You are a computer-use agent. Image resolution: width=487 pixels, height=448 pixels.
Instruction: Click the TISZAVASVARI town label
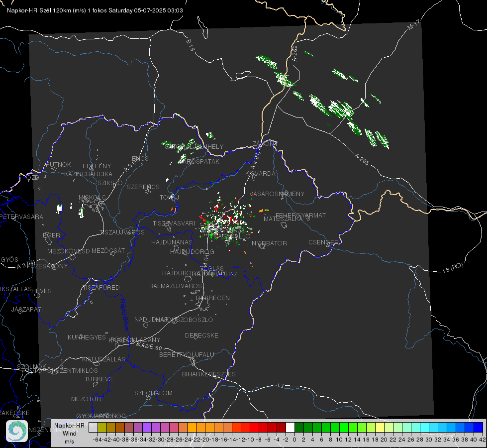(x=174, y=223)
